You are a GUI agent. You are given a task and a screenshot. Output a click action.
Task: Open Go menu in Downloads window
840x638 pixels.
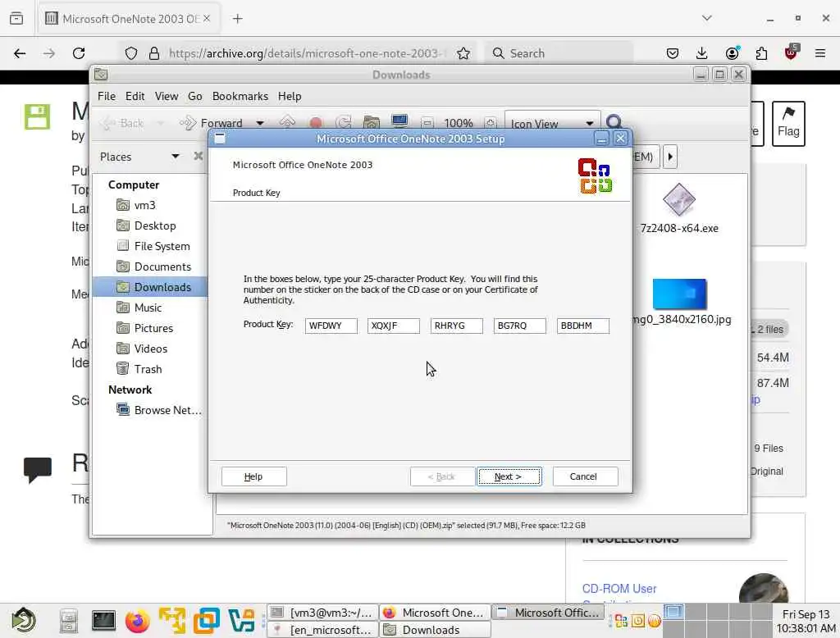pyautogui.click(x=195, y=97)
